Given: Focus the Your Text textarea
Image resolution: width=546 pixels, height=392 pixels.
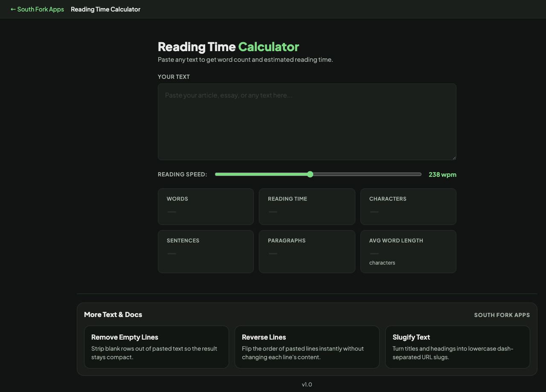Looking at the screenshot, I should (x=307, y=122).
